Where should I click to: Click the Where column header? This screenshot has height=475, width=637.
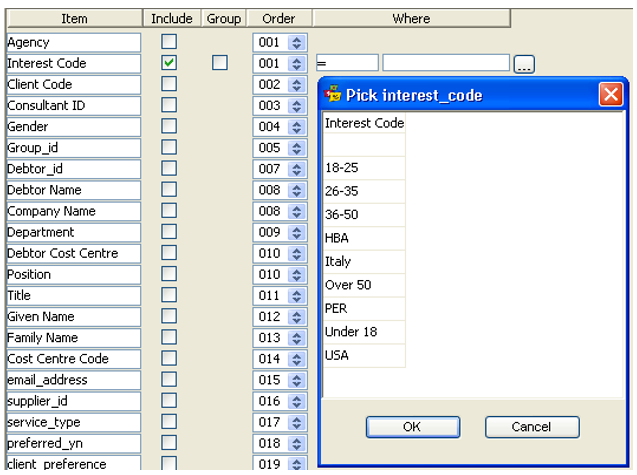[411, 19]
